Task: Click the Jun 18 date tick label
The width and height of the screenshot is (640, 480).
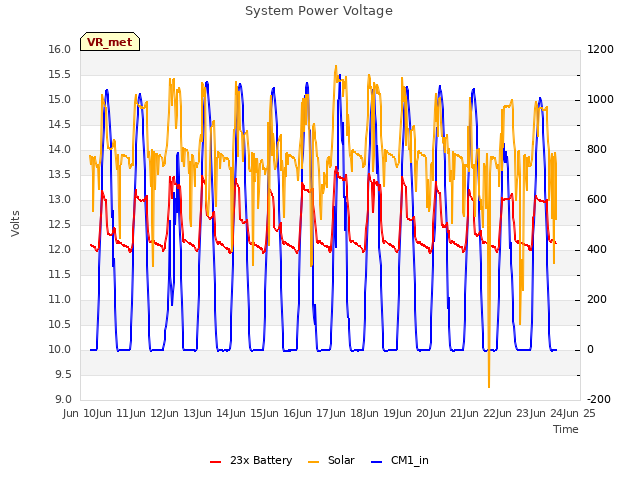Action: tap(347, 413)
